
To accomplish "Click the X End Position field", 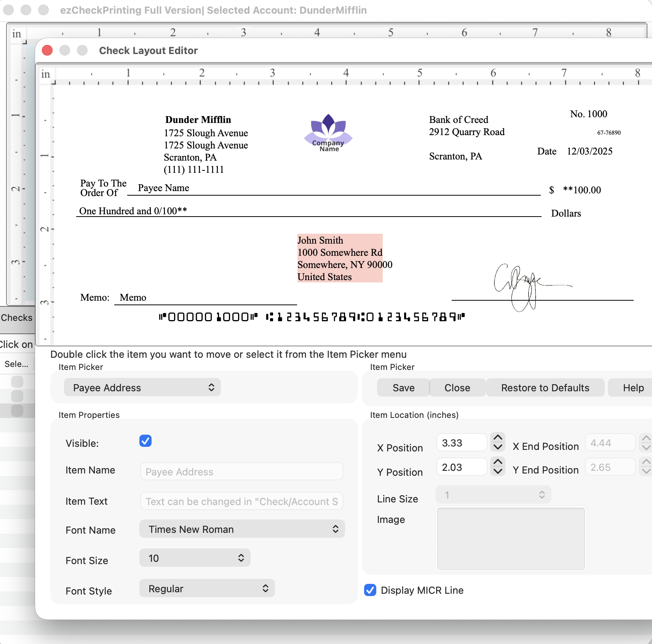I will [610, 443].
